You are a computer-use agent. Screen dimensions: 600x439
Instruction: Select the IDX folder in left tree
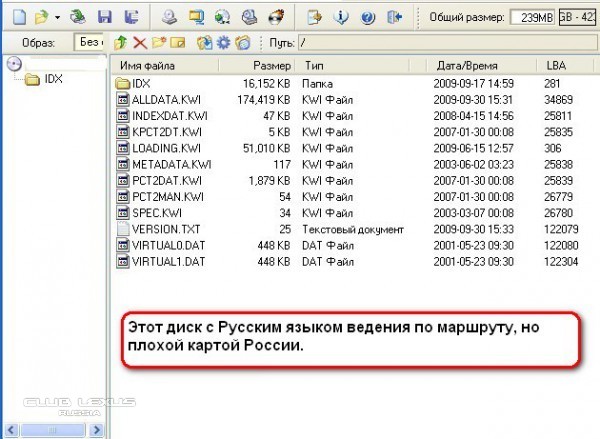point(53,80)
